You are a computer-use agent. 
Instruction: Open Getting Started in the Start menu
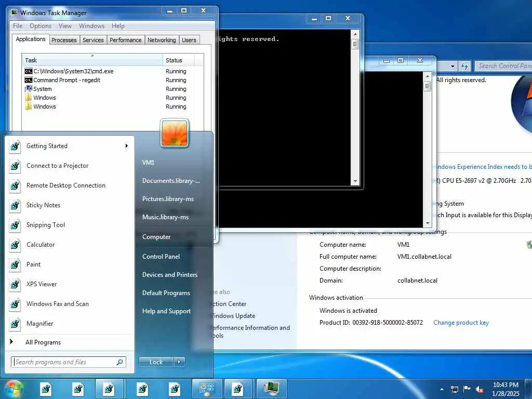pyautogui.click(x=70, y=146)
